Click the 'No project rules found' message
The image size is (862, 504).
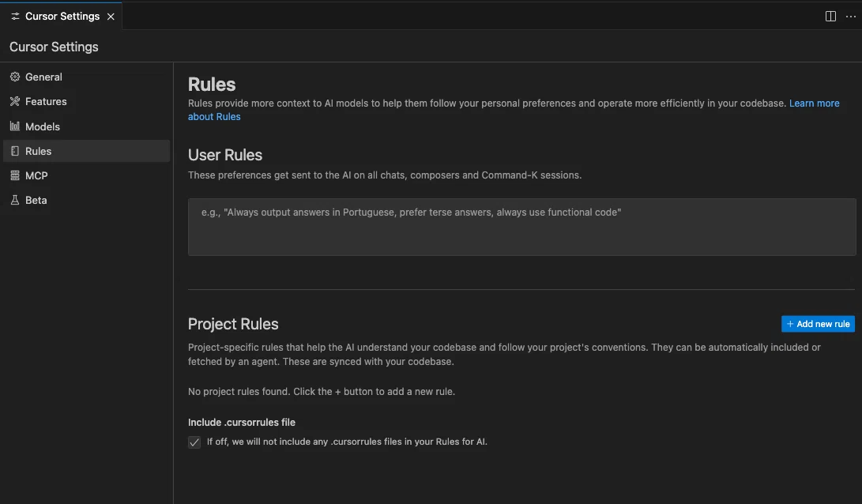click(322, 392)
